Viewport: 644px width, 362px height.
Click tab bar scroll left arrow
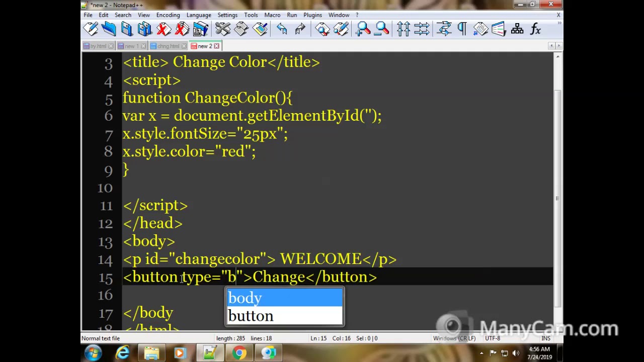(x=551, y=46)
